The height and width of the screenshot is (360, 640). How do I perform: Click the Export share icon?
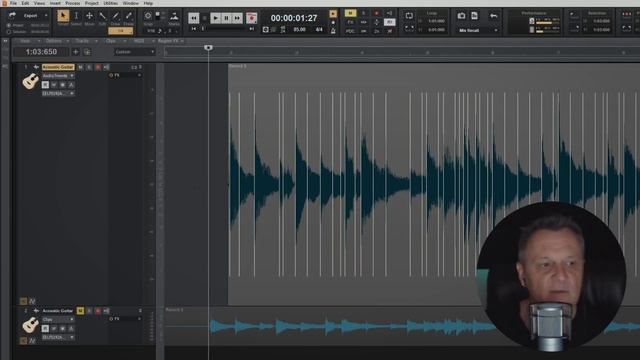coord(12,16)
